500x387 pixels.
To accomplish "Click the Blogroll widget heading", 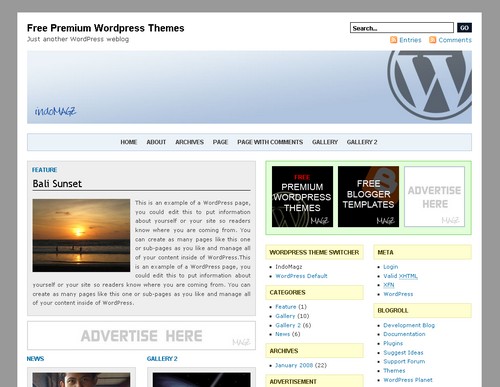I will (422, 310).
